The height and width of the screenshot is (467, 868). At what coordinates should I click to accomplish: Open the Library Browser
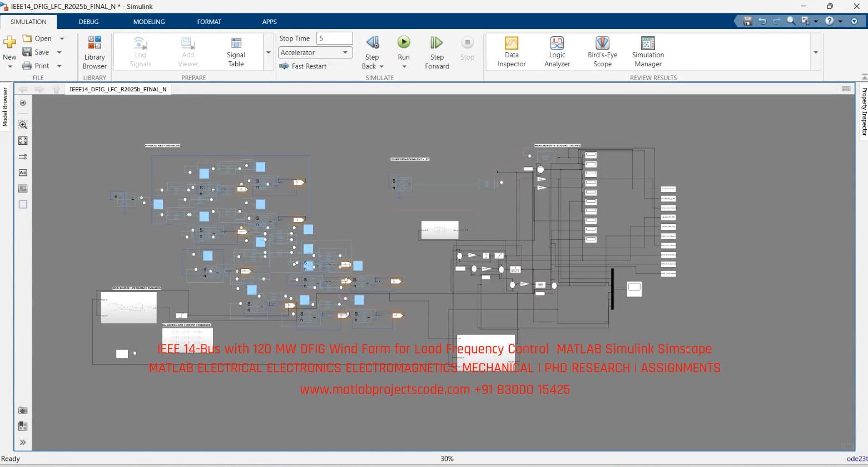[95, 52]
